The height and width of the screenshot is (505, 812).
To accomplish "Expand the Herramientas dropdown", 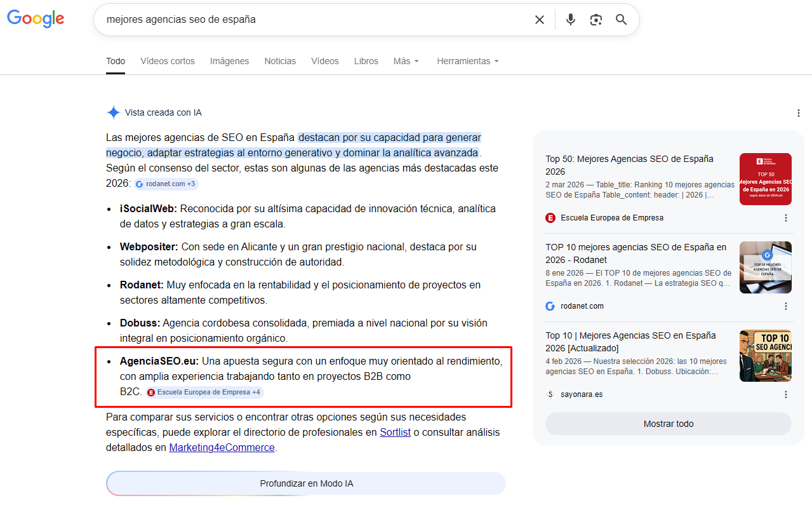I will [x=468, y=62].
